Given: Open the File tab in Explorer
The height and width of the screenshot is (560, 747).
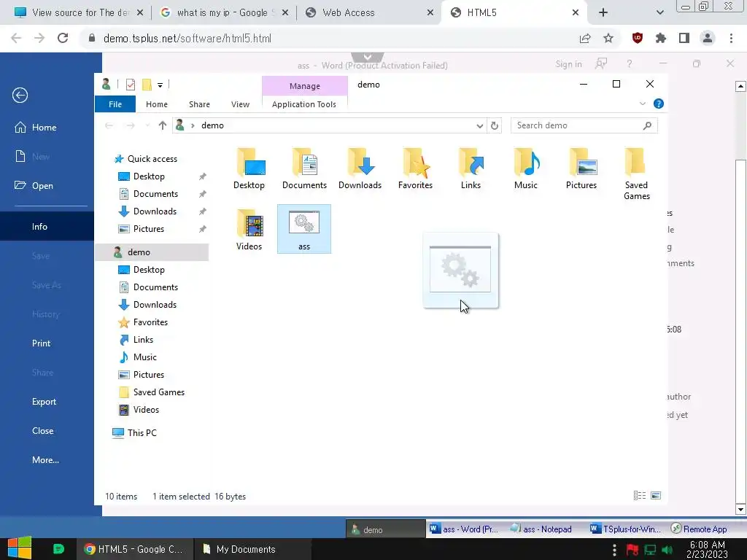Looking at the screenshot, I should 115,104.
